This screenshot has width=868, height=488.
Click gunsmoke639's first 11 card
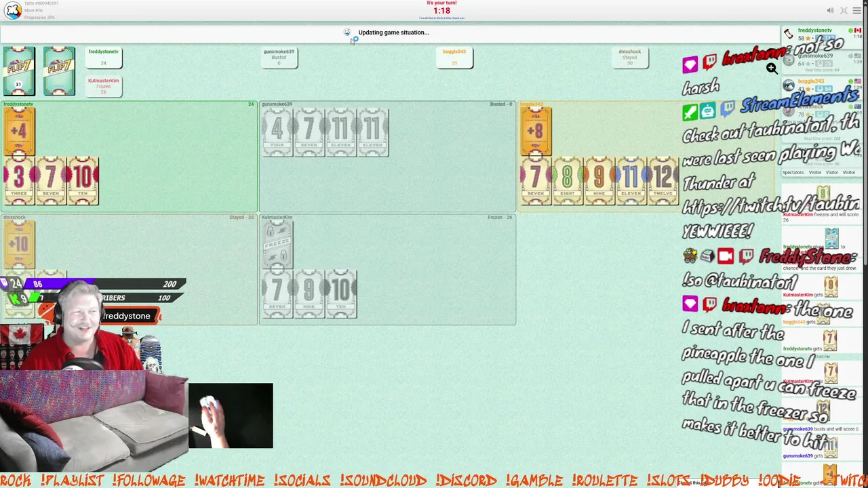340,132
